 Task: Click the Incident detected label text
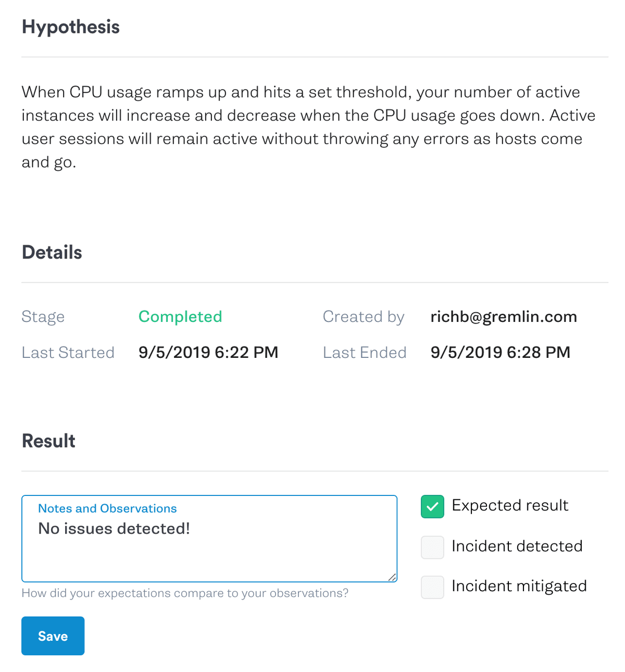(x=517, y=546)
